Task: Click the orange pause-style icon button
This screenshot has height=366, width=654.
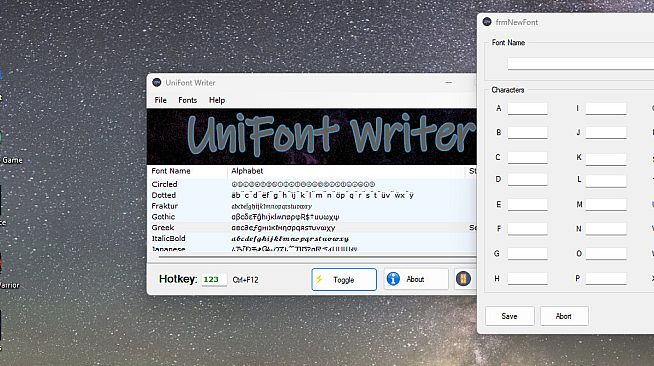Action: [463, 278]
